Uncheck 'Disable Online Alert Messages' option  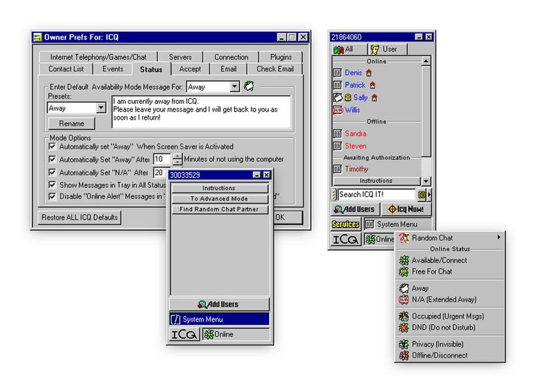pyautogui.click(x=52, y=196)
